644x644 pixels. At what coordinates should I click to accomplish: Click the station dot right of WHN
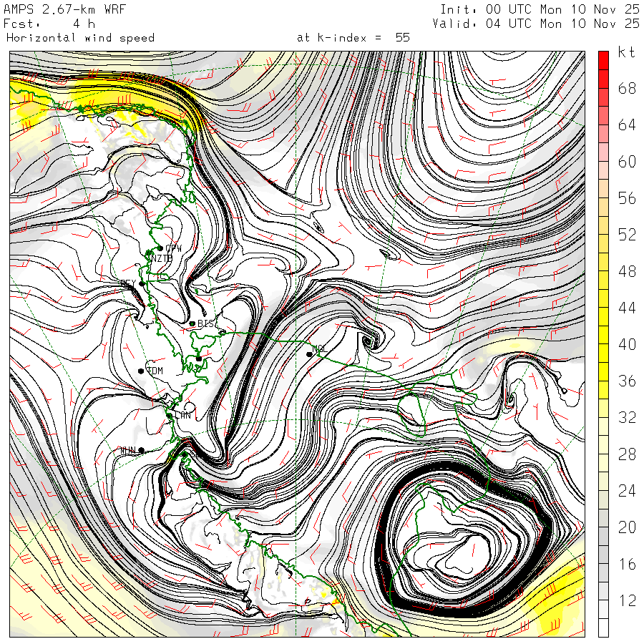[x=141, y=450]
